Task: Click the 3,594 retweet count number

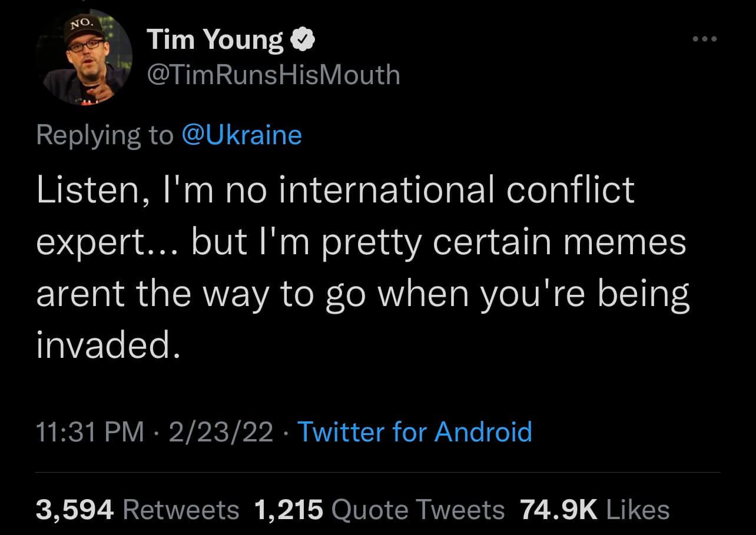Action: pos(74,510)
